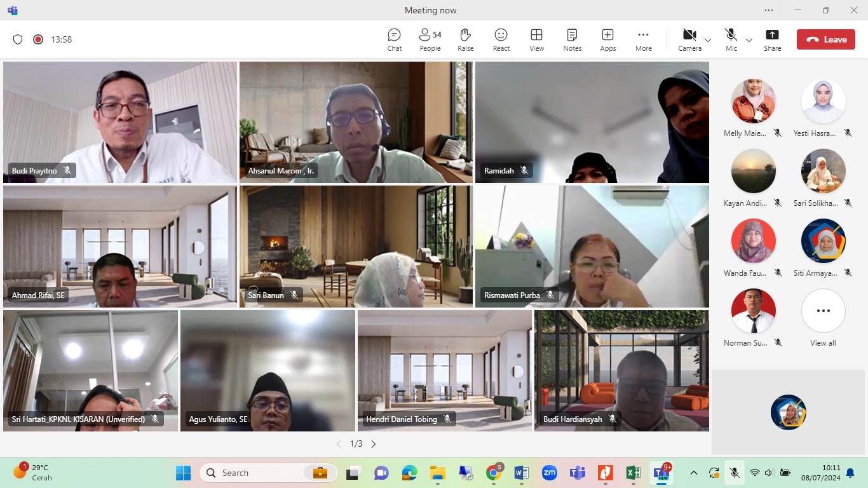Open meeting Notes
Image resolution: width=868 pixels, height=488 pixels.
[x=572, y=39]
